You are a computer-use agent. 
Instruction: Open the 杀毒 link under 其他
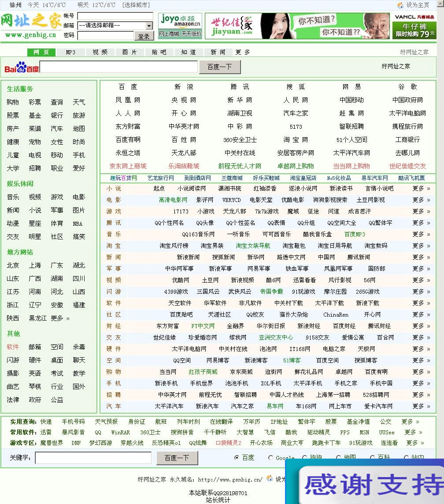[x=79, y=347]
